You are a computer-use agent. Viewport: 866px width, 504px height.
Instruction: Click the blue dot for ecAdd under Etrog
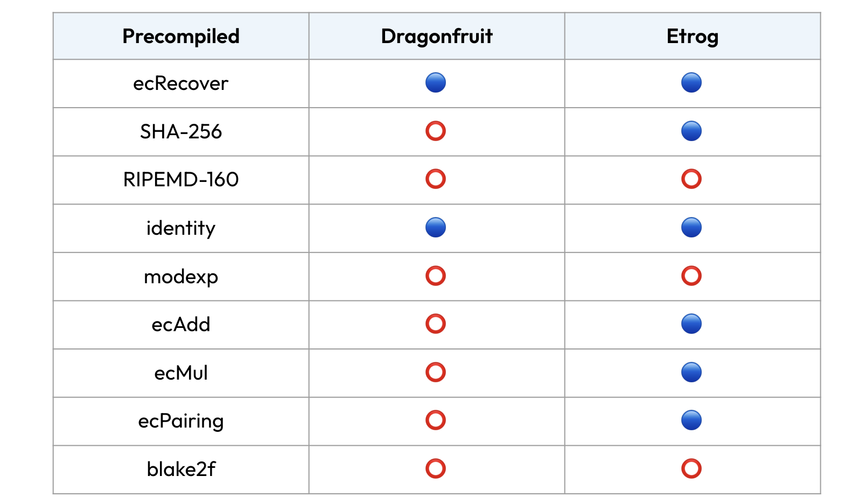(692, 324)
